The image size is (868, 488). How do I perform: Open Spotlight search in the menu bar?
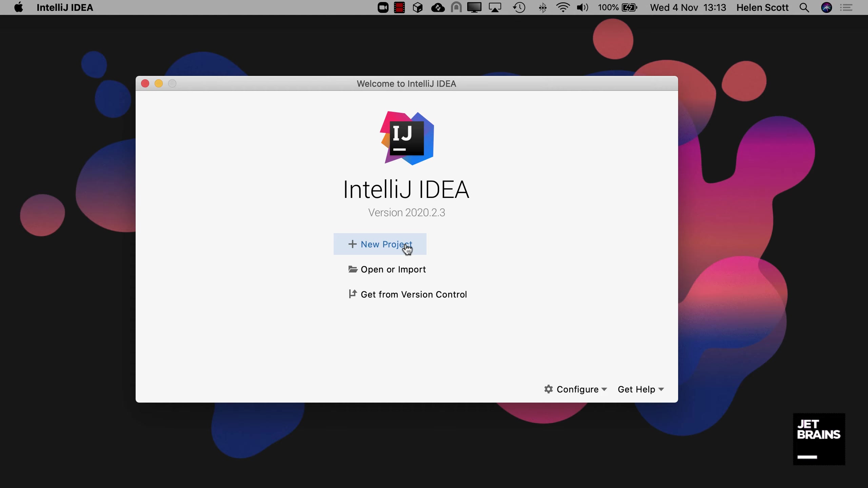click(x=804, y=7)
